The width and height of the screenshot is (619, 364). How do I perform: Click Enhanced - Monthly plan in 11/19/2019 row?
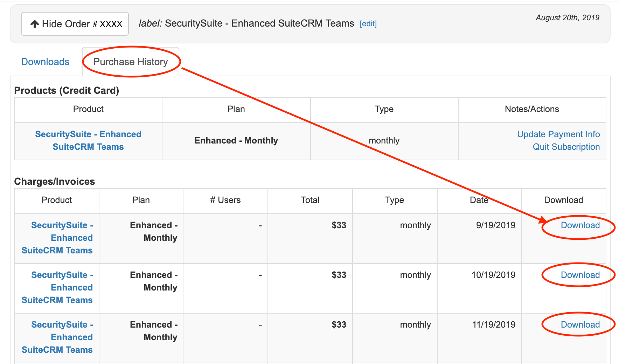click(x=154, y=331)
